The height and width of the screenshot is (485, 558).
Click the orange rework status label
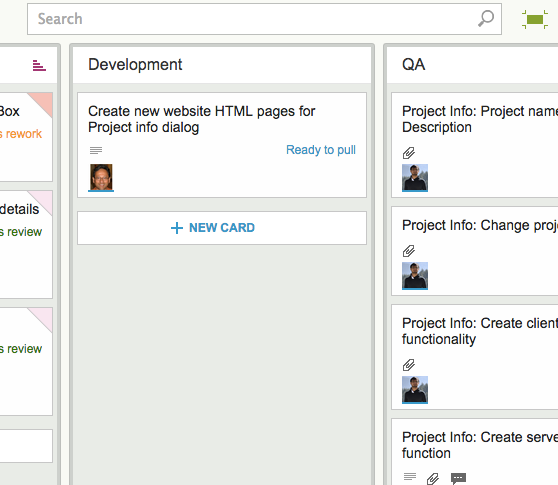[21, 134]
